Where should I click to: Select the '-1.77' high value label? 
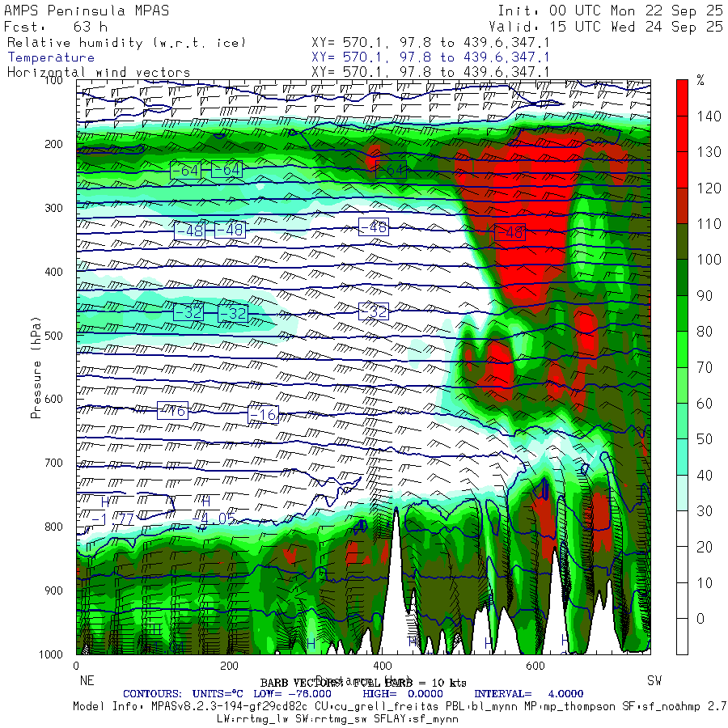click(x=112, y=519)
